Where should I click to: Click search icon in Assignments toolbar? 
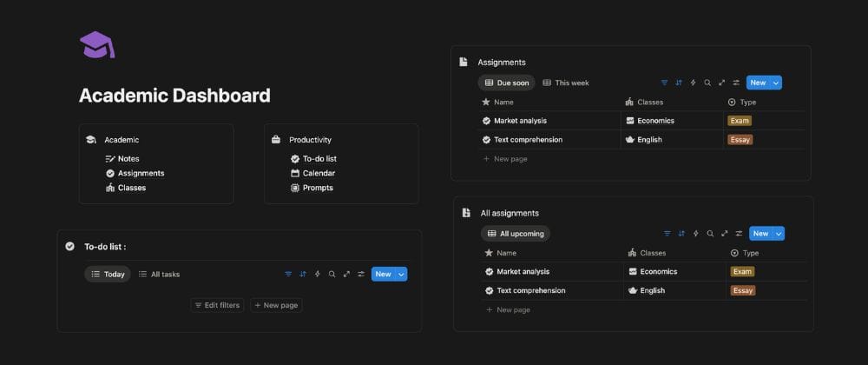(x=707, y=83)
